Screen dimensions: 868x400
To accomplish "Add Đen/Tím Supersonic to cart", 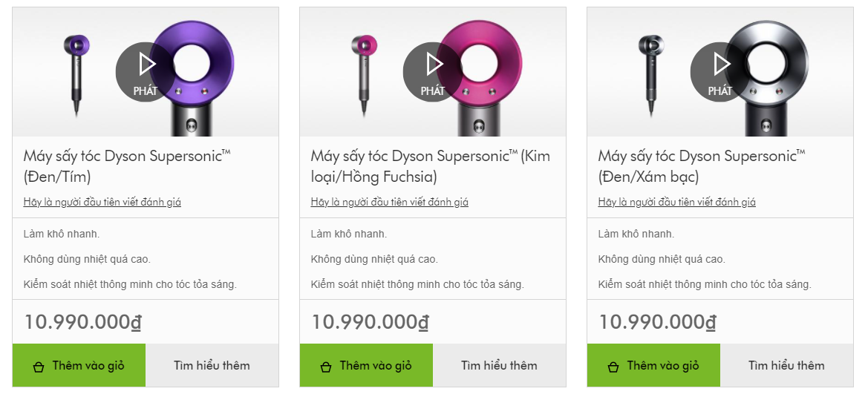I will (79, 365).
